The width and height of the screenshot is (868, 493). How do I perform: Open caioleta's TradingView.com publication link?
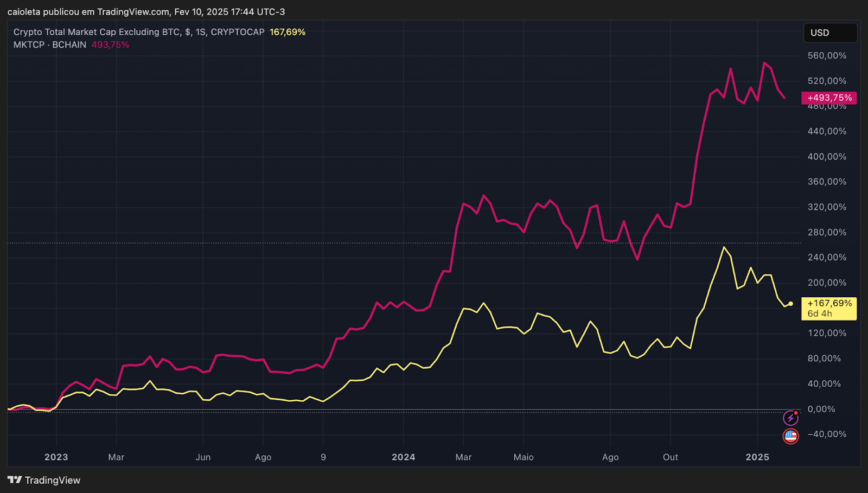(x=132, y=11)
